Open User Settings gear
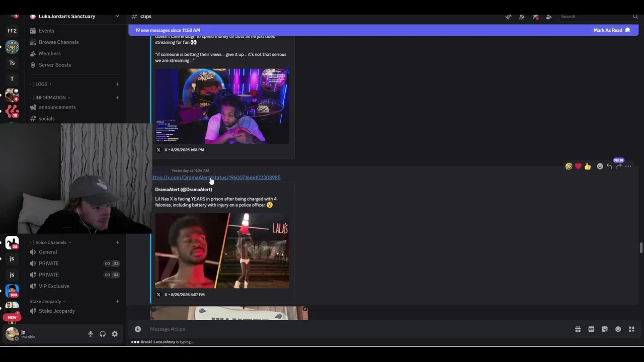 click(x=115, y=334)
